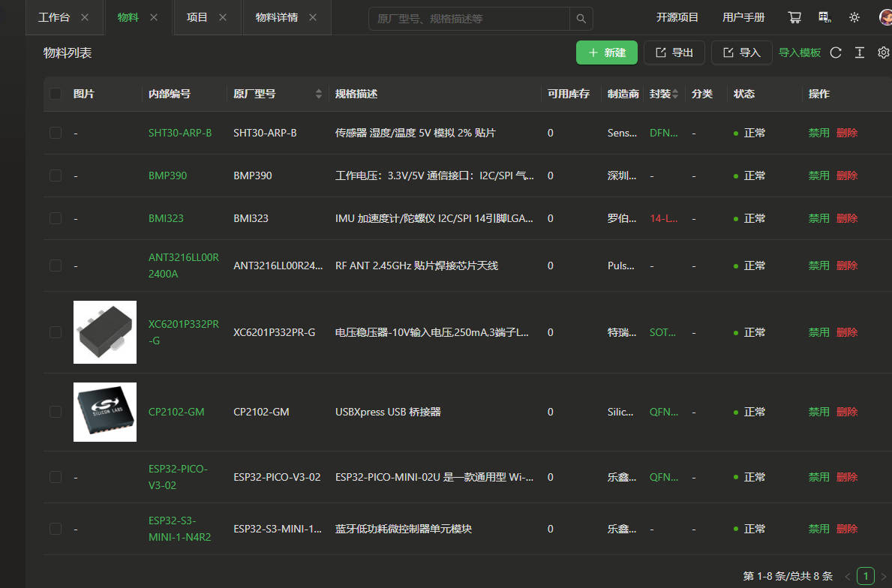The image size is (892, 588).
Task: Check the BMP390 row checkbox
Action: click(56, 175)
